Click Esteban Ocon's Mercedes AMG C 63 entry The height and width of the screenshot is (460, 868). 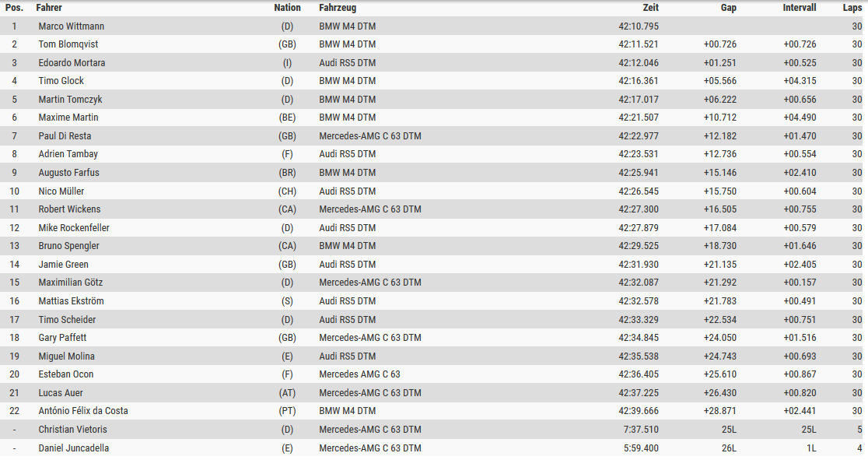coord(359,374)
